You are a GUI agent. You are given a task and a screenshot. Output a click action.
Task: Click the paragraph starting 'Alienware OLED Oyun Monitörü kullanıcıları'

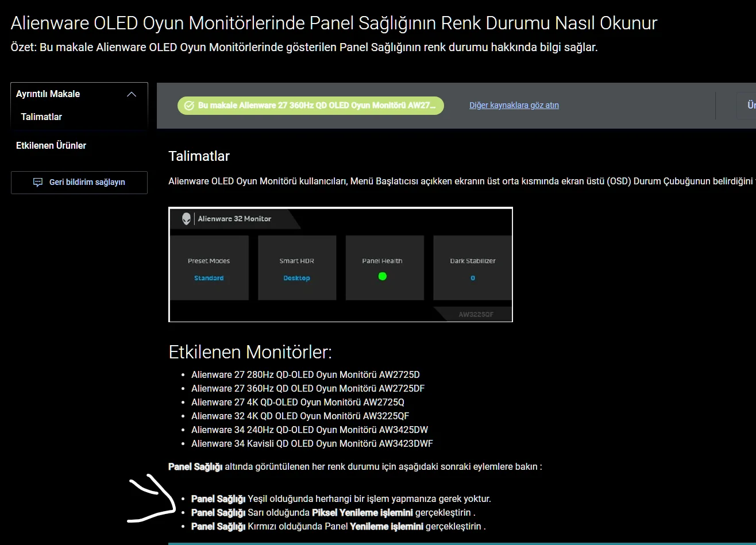[x=462, y=181]
